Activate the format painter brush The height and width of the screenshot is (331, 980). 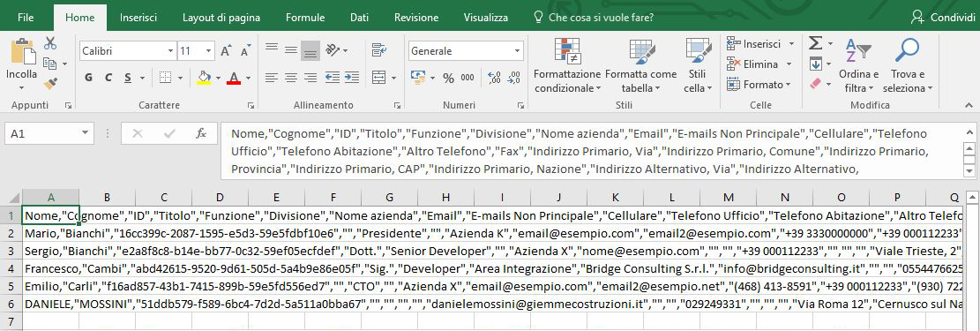(x=50, y=83)
